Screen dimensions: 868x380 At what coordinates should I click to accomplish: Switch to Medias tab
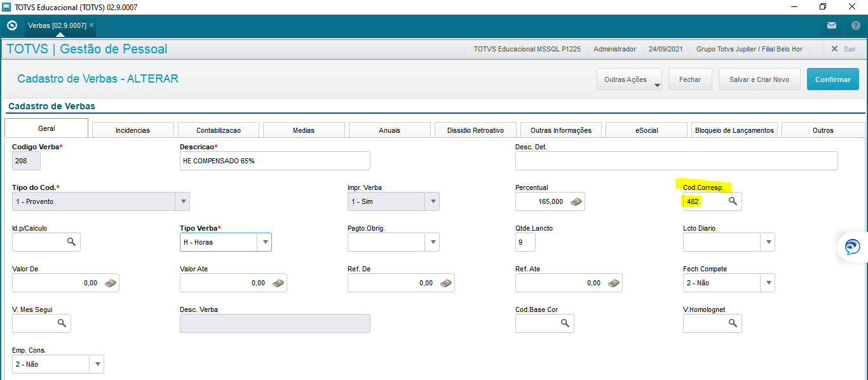(x=304, y=130)
